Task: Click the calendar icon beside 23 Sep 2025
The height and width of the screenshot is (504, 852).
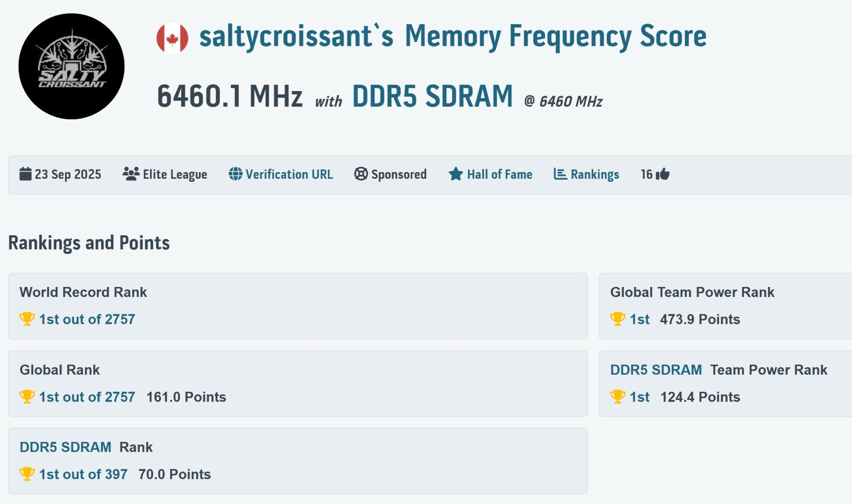Action: click(25, 174)
